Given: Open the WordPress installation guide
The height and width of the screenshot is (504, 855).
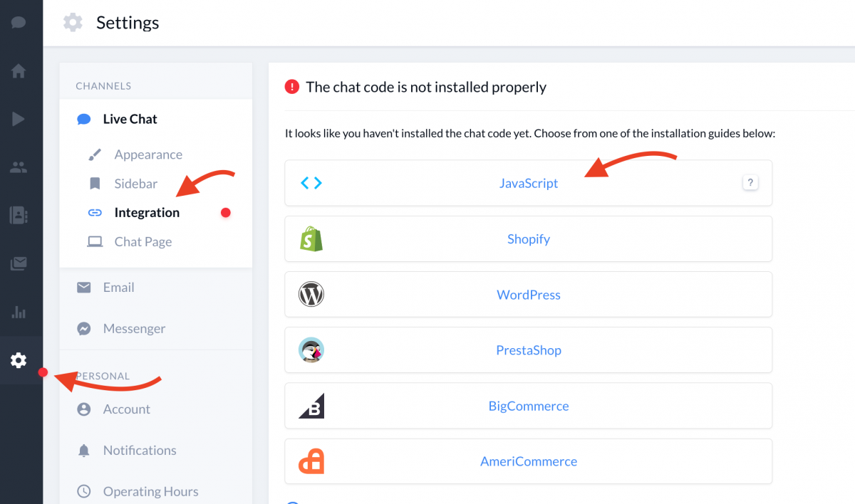Looking at the screenshot, I should [528, 294].
